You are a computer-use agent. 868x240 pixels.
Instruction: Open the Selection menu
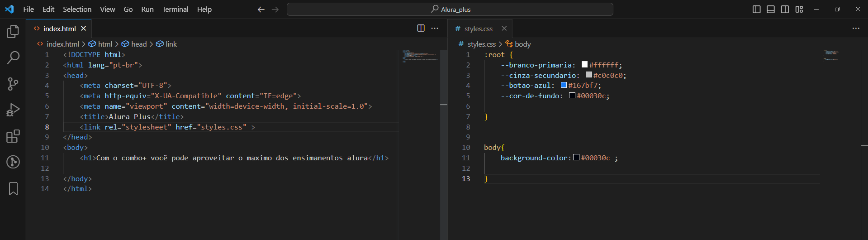click(x=77, y=9)
